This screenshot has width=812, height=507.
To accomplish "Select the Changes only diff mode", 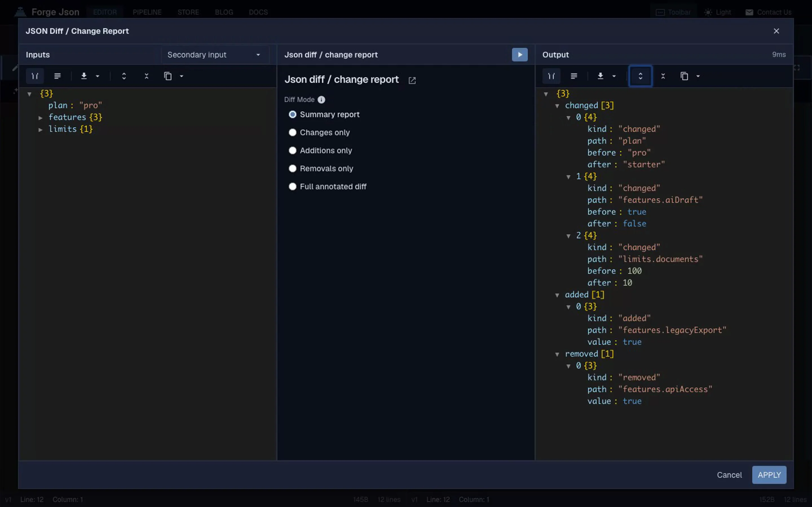I will point(292,132).
